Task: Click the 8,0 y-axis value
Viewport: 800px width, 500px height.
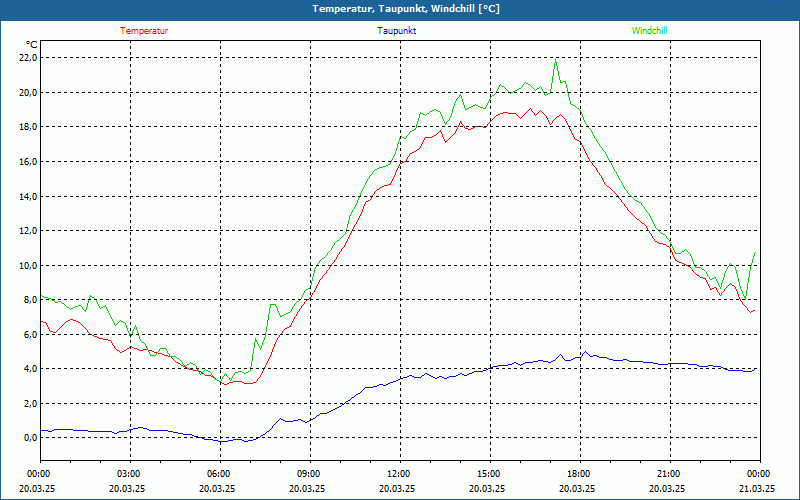Action: pos(30,299)
